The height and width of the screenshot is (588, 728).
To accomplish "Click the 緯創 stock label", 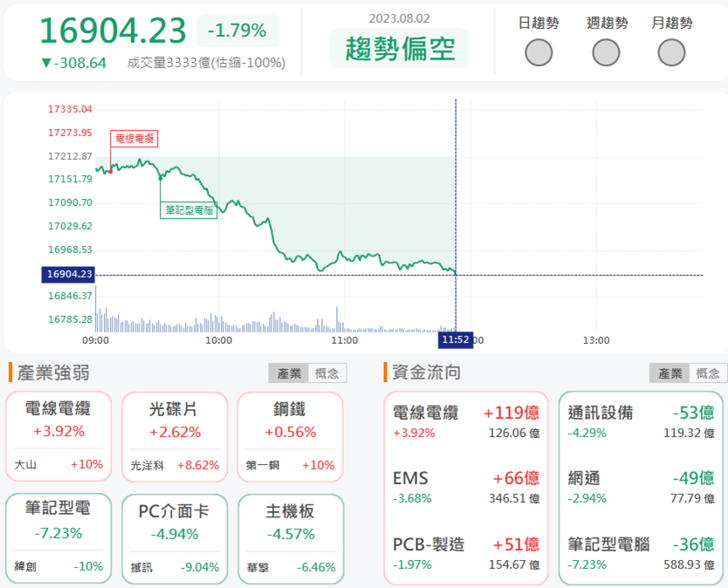I will click(24, 566).
